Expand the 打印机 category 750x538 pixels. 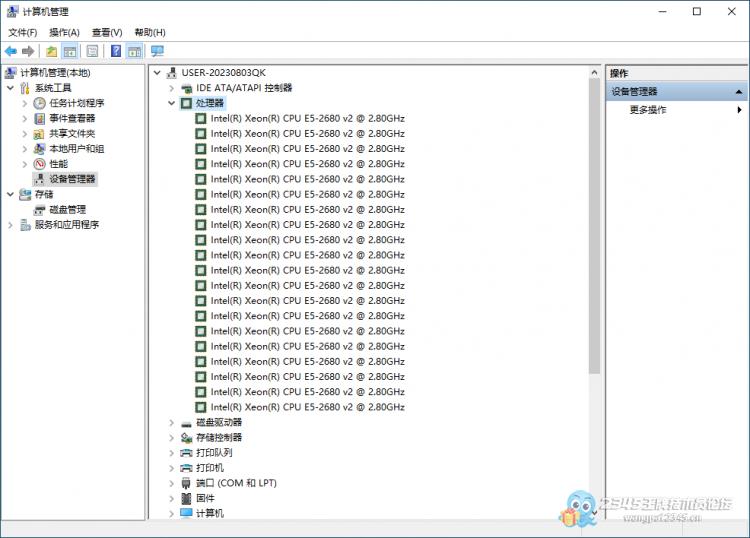(x=172, y=468)
